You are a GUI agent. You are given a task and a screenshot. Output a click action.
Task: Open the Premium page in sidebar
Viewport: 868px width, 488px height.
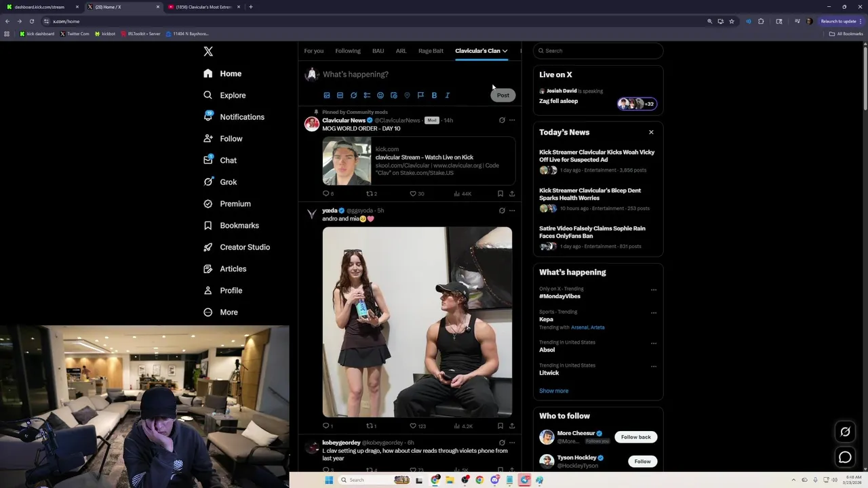pyautogui.click(x=227, y=204)
